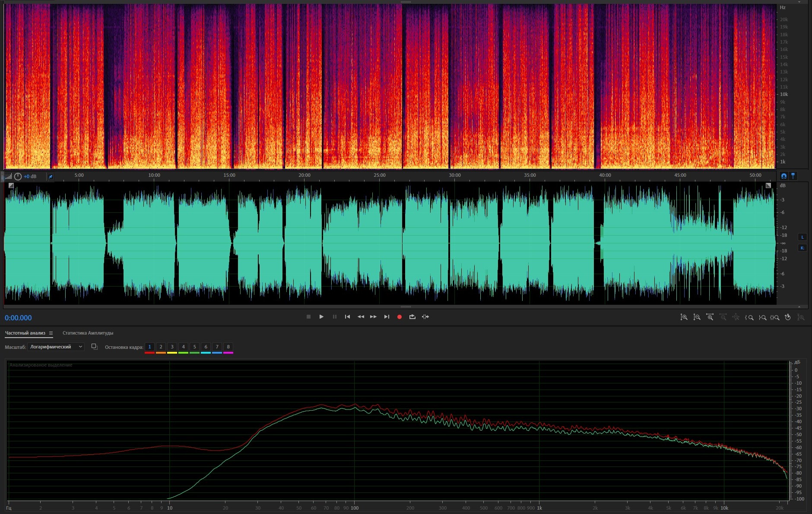
Task: Click the HUD volume knob
Action: point(18,176)
